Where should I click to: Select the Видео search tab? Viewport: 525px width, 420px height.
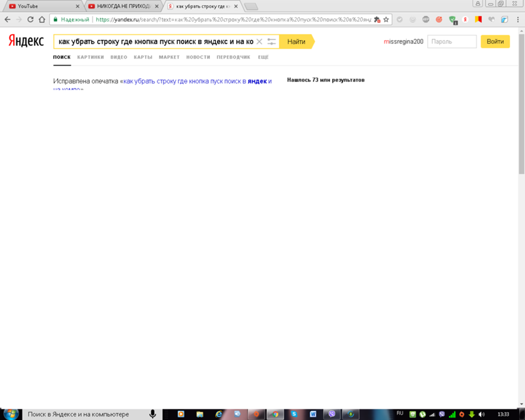pyautogui.click(x=119, y=57)
